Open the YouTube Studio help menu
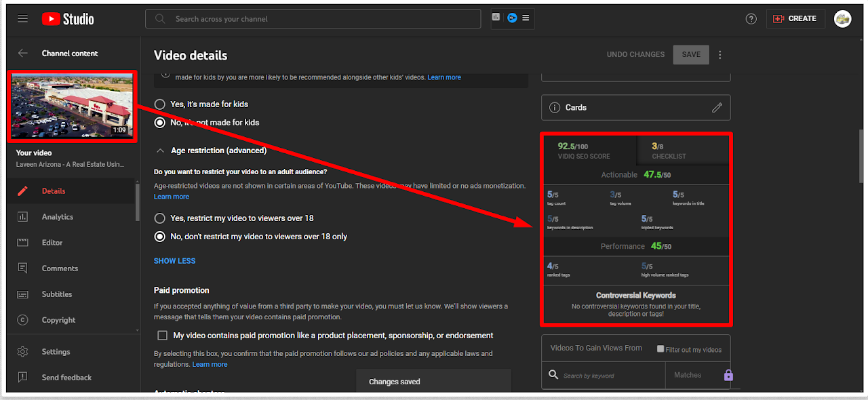This screenshot has height=400, width=868. tap(751, 18)
